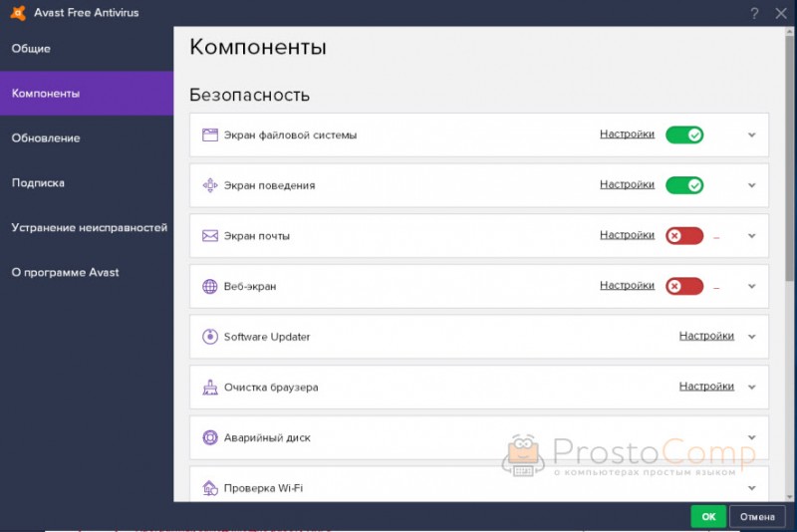Screen dimensions: 797x532
Task: Open the Подписка section
Action: (x=87, y=182)
